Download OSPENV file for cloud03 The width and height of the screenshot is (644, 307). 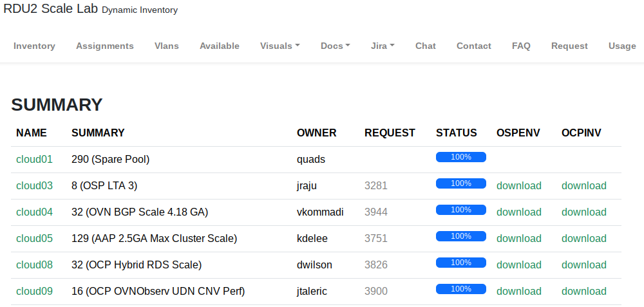click(x=518, y=185)
